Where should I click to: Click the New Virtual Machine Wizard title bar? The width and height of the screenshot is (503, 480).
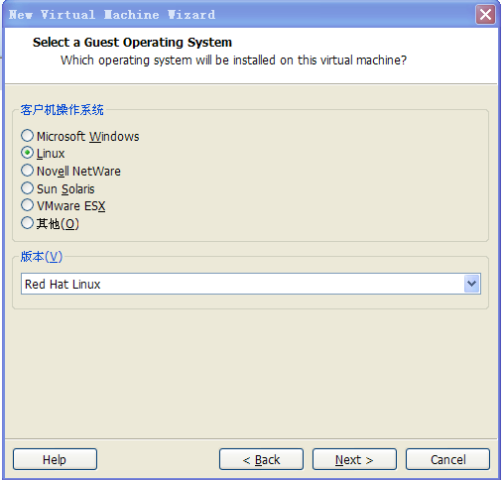pos(238,15)
